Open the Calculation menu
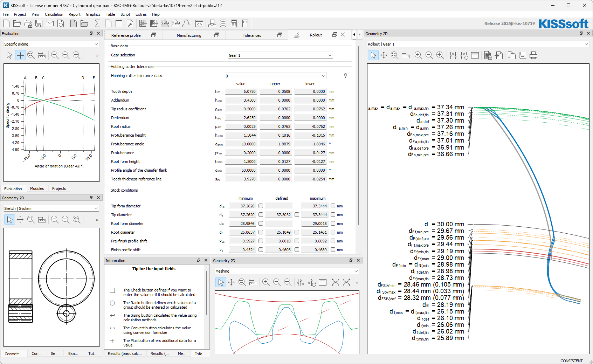The image size is (593, 364). pyautogui.click(x=54, y=14)
